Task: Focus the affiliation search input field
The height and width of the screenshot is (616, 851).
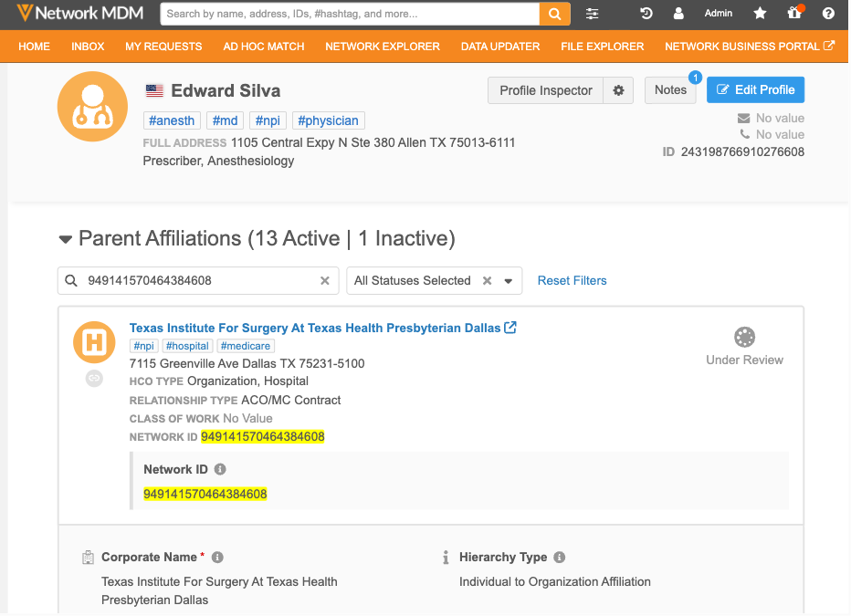Action: tap(198, 280)
